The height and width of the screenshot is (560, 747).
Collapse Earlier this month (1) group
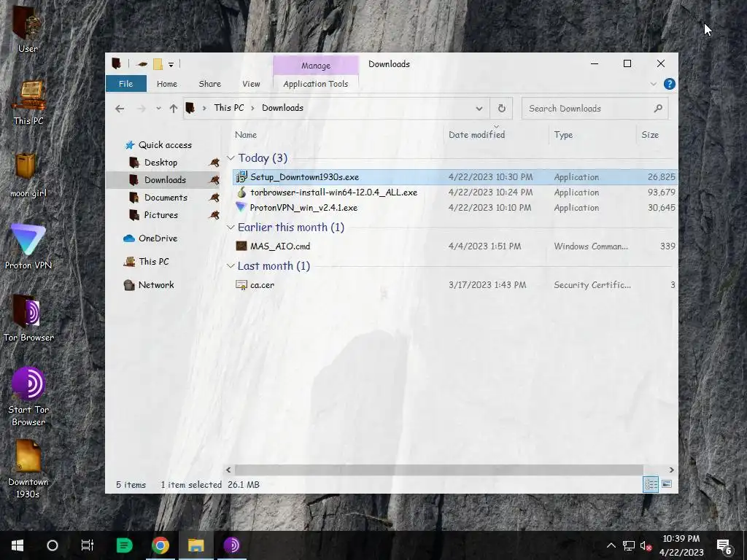coord(231,227)
